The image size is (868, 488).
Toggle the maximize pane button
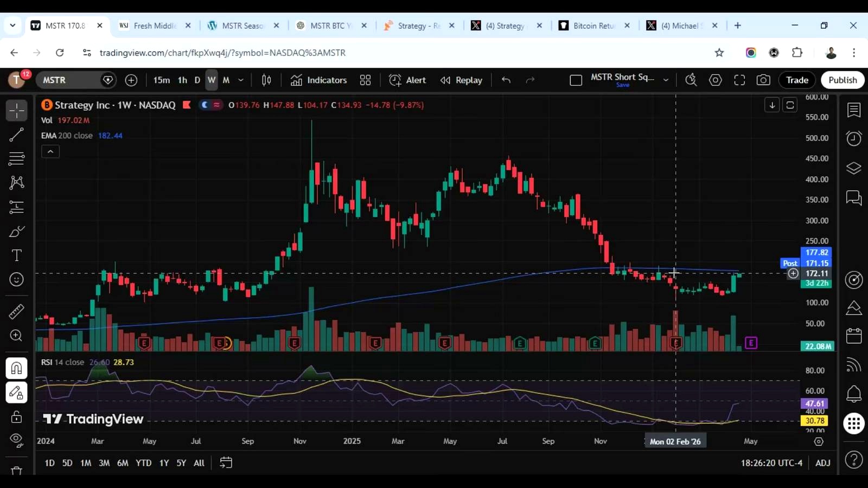pos(790,105)
